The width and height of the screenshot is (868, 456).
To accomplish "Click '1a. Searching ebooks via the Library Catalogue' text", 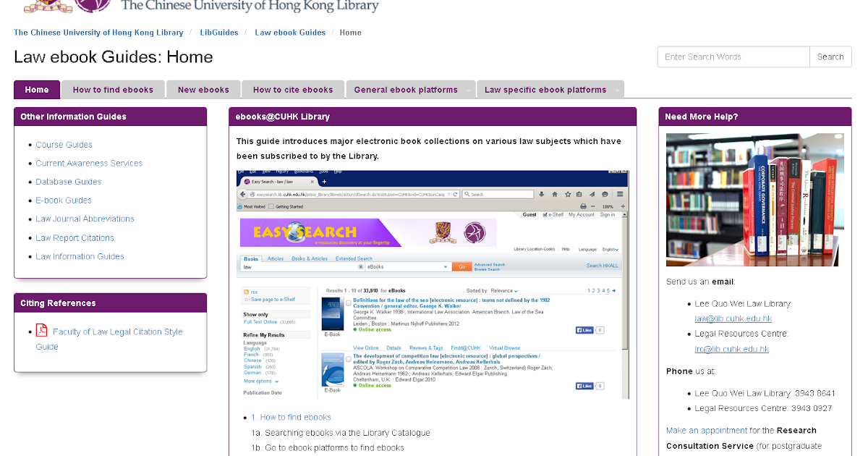I will [341, 433].
